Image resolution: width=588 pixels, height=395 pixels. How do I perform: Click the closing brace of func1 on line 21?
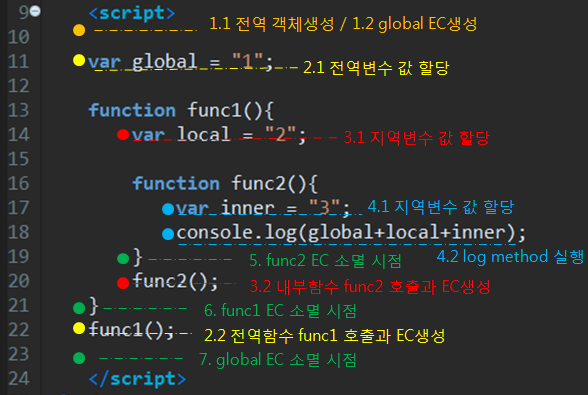tap(93, 306)
